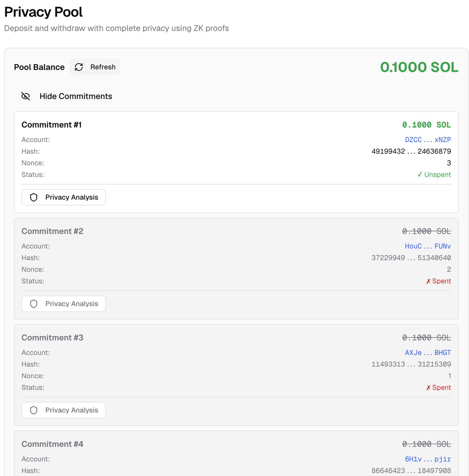The width and height of the screenshot is (469, 476).
Task: Open account link AXJe...BHGT
Action: (x=428, y=352)
